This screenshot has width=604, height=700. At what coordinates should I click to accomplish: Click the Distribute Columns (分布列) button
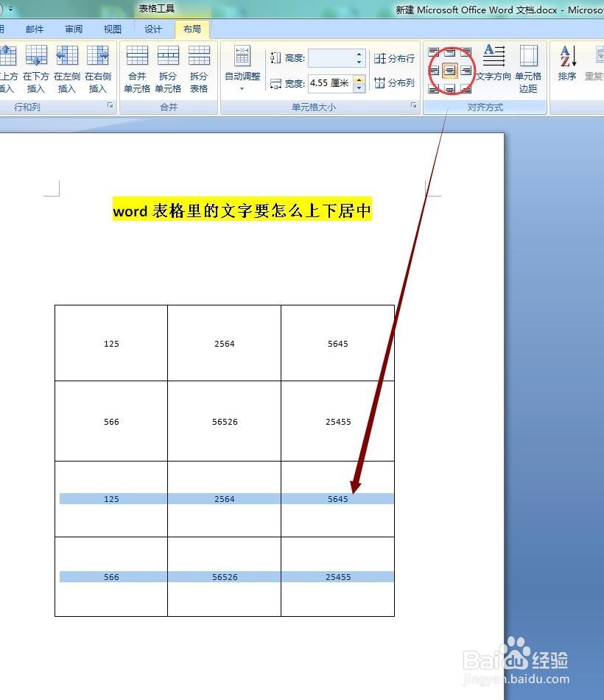pyautogui.click(x=394, y=82)
